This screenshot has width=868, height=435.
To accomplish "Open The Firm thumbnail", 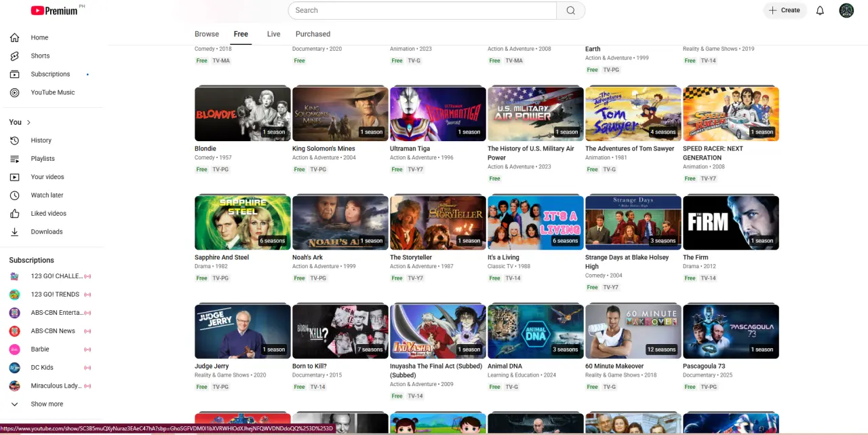I will point(731,223).
